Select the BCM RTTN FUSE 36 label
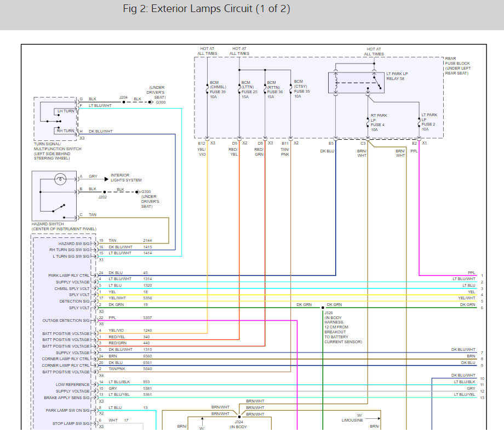Screen dimensions: 504x443 click(x=275, y=90)
